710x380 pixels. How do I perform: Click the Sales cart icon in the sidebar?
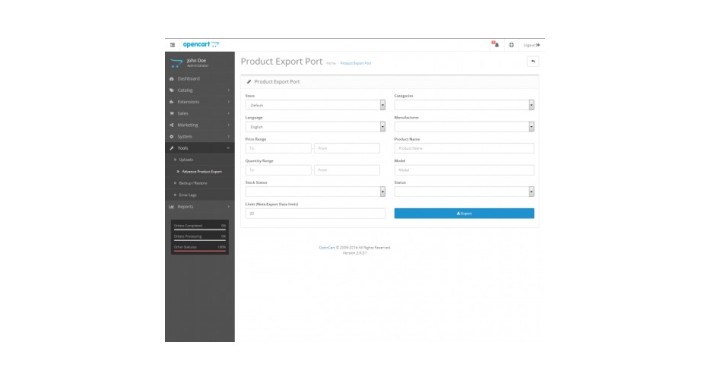coord(172,113)
